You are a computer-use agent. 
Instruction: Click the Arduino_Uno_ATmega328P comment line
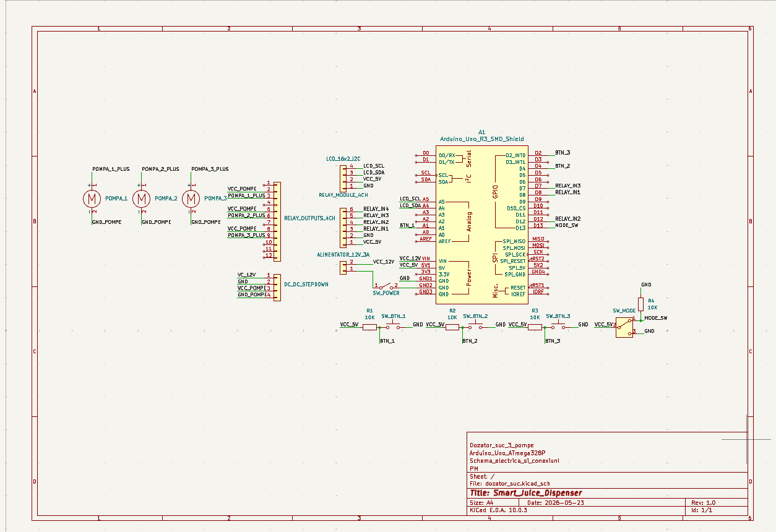pyautogui.click(x=507, y=453)
